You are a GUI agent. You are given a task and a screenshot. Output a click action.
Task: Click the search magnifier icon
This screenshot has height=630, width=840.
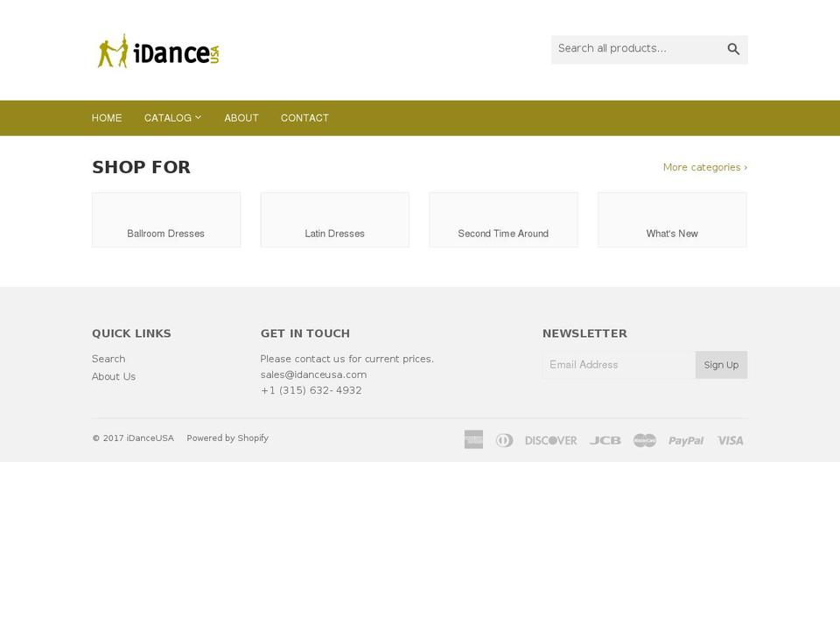[x=733, y=49]
